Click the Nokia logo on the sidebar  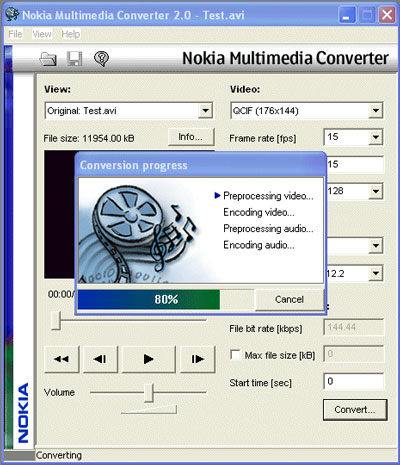point(23,413)
